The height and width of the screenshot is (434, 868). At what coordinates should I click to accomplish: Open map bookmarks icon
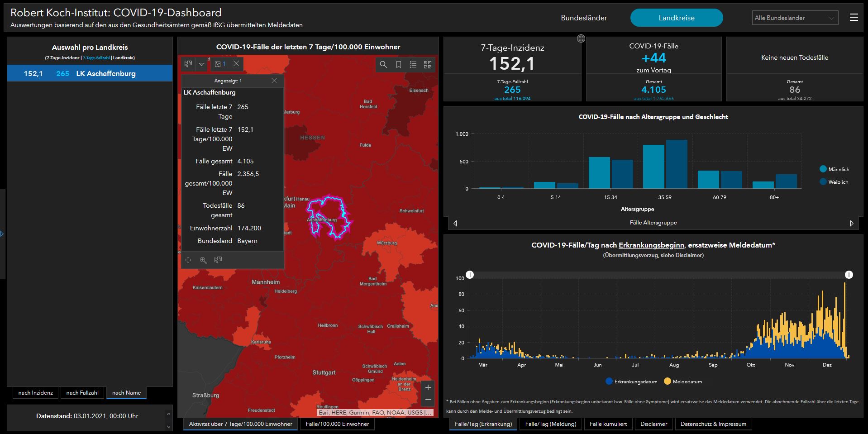coord(399,65)
